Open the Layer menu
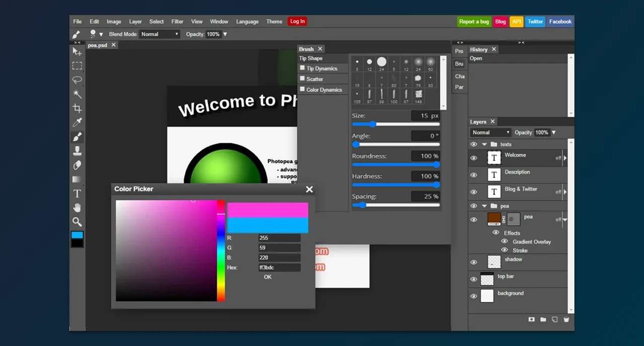Image resolution: width=644 pixels, height=346 pixels. click(x=135, y=22)
